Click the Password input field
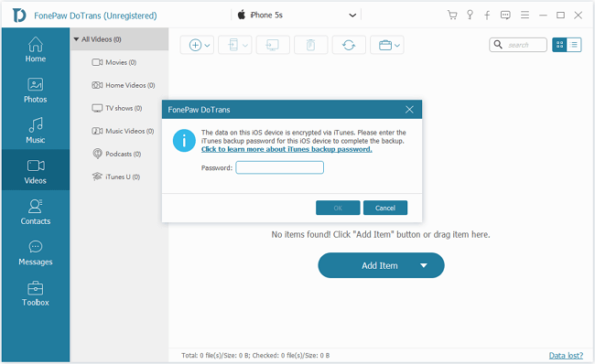Viewport: 595px width, 364px height. click(x=280, y=167)
